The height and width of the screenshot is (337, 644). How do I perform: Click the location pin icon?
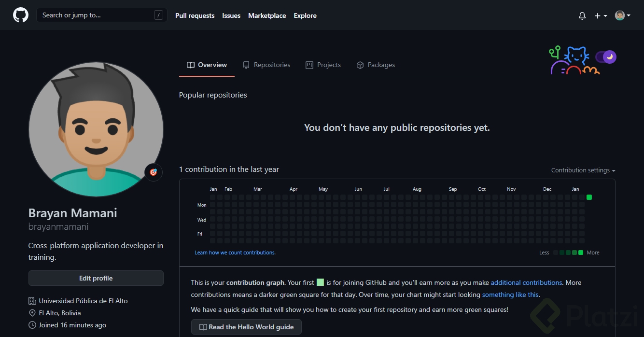tap(32, 313)
